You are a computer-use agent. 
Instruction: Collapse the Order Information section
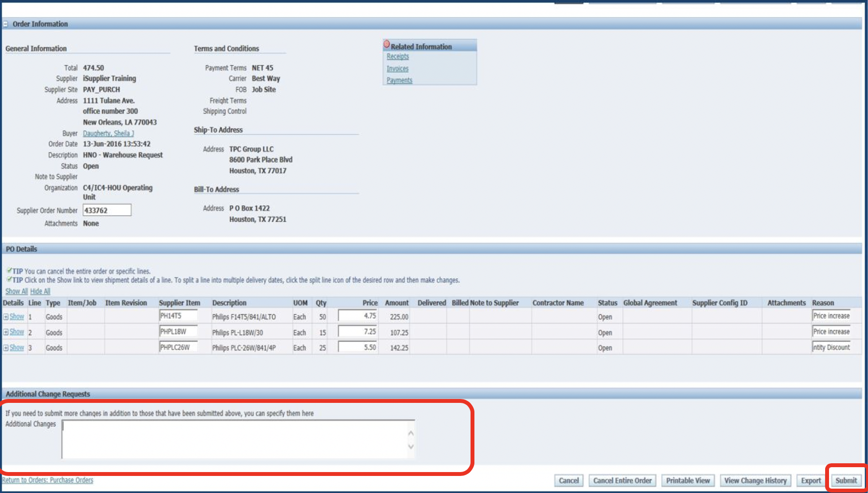5,24
